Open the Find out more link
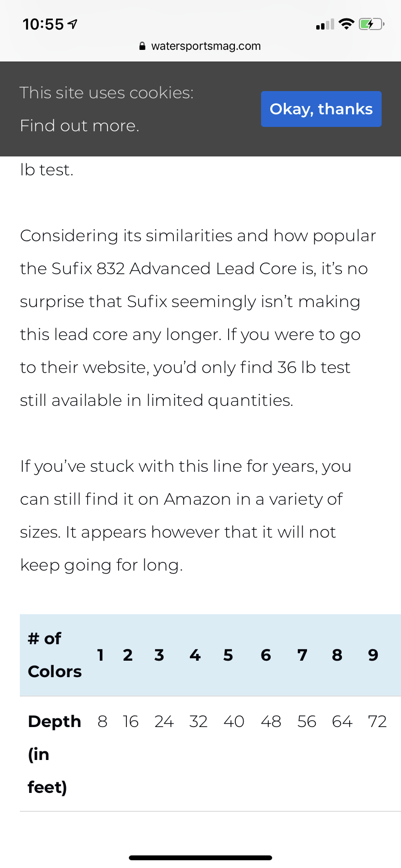 coord(79,126)
